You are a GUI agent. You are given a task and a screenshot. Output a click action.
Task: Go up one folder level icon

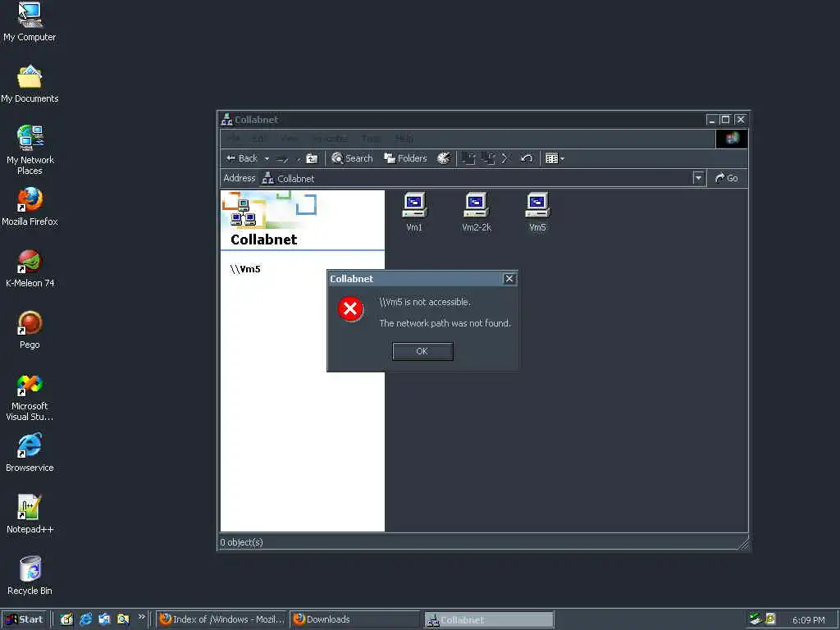click(311, 158)
